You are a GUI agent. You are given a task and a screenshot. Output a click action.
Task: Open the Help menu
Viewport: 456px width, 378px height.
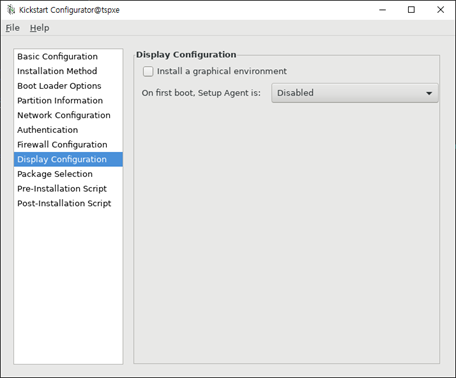click(39, 28)
